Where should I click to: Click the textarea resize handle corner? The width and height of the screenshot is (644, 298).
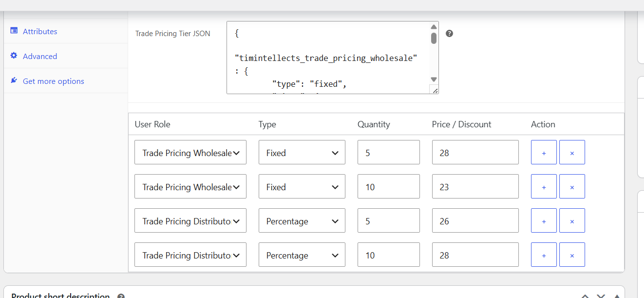click(x=435, y=90)
